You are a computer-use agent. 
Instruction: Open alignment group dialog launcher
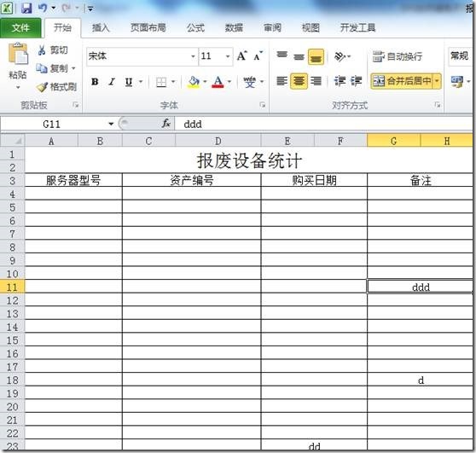click(438, 105)
